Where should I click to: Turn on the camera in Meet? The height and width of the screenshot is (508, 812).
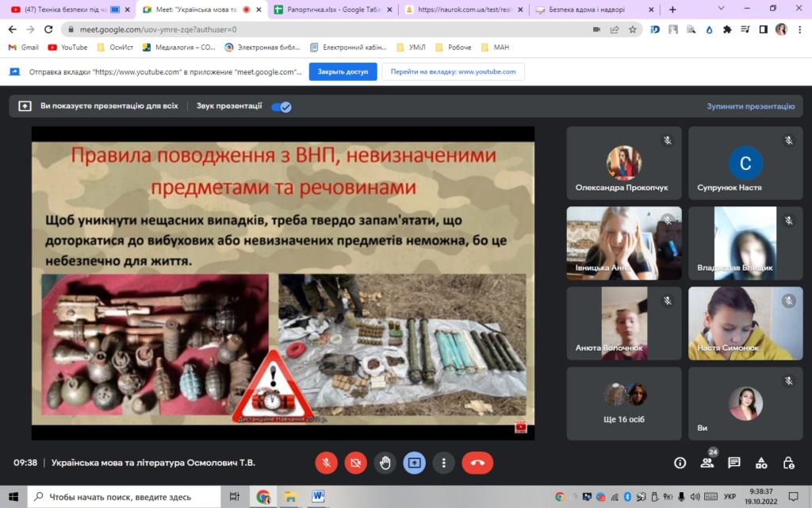pyautogui.click(x=356, y=463)
